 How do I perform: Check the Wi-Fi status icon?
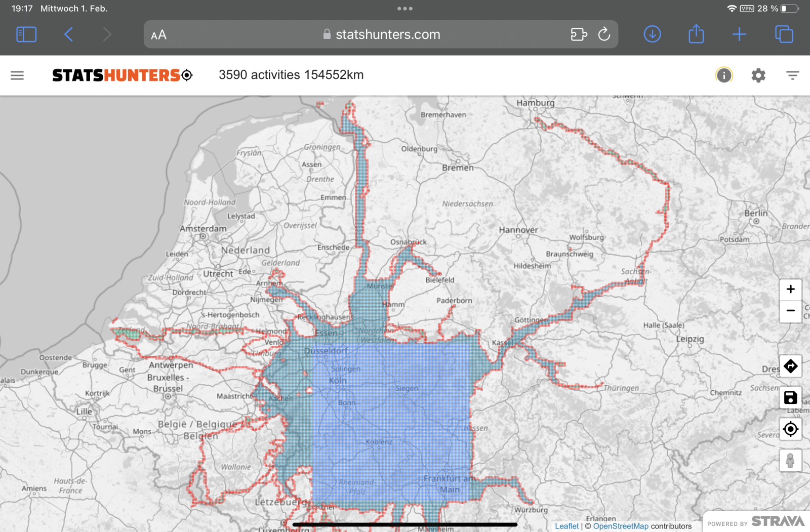(732, 9)
